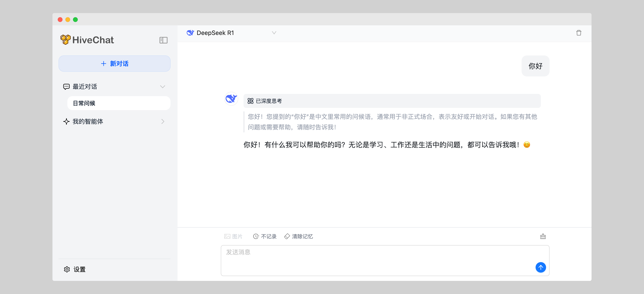644x294 pixels.
Task: Open 设置 via the gear icon
Action: (67, 270)
